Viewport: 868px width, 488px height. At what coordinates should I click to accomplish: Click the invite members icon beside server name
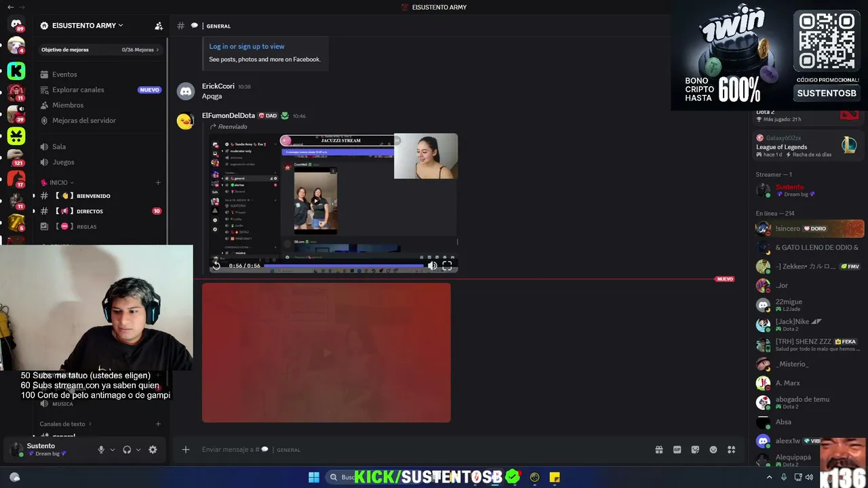click(x=159, y=26)
